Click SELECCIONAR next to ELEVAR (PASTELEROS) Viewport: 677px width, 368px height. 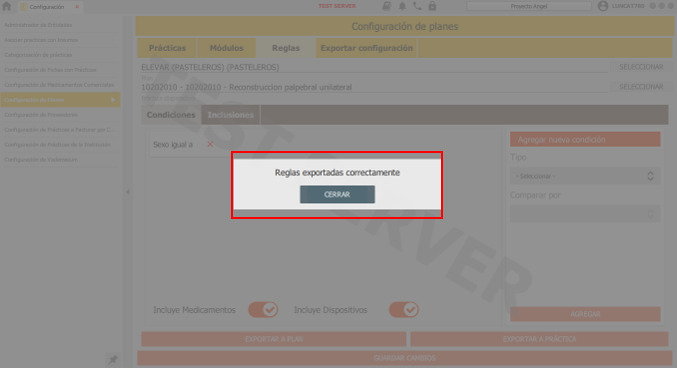coord(641,67)
